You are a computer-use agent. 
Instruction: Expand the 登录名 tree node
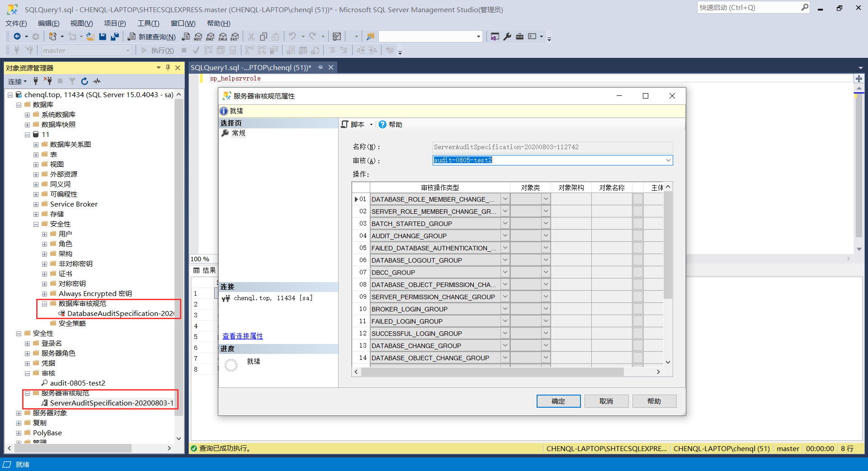[27, 344]
